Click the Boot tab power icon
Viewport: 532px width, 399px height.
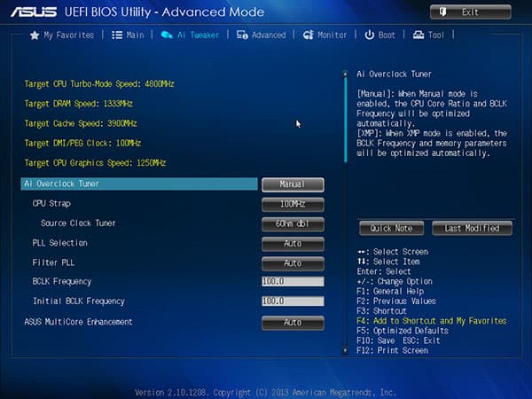click(369, 35)
